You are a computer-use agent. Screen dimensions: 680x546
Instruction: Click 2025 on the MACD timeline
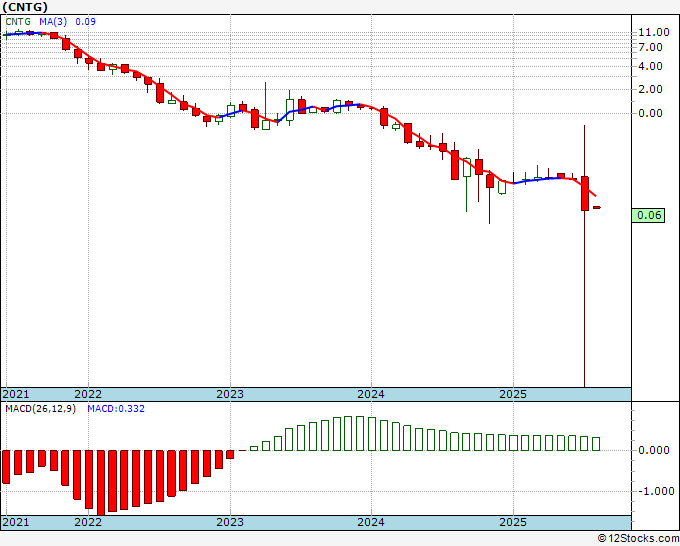(513, 522)
